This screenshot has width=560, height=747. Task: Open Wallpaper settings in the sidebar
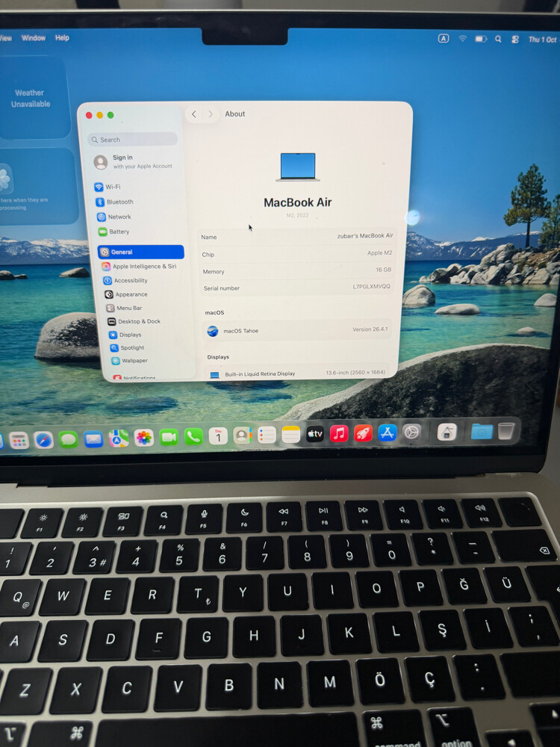(x=129, y=361)
